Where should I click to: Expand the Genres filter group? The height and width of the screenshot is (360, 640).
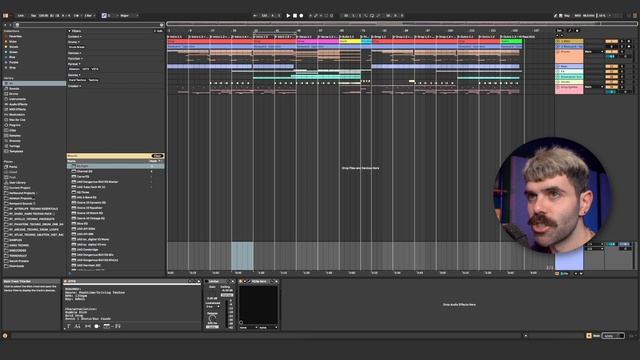pyautogui.click(x=73, y=75)
